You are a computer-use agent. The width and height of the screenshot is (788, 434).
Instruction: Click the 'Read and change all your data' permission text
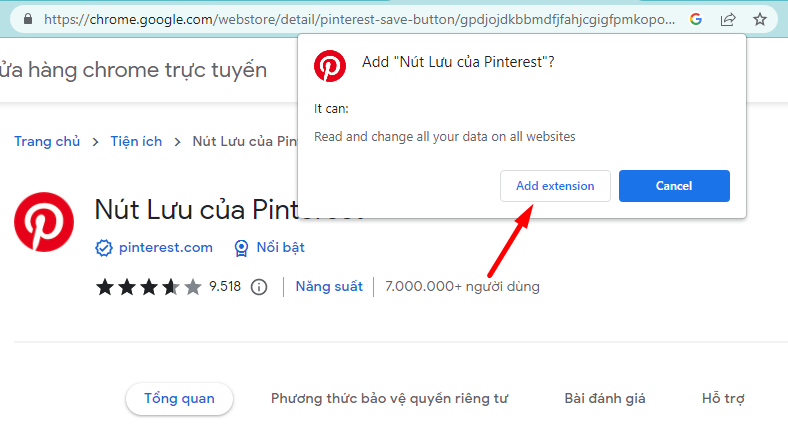444,137
